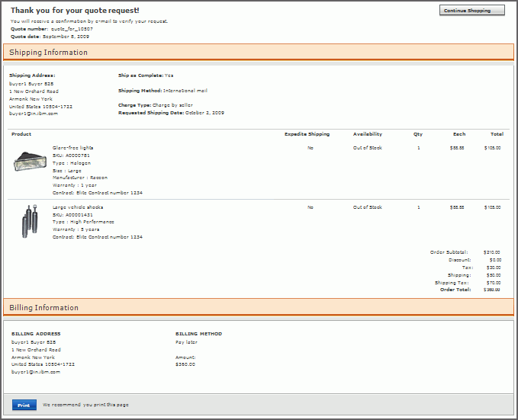This screenshot has height=420, width=518.
Task: Click '1 New Orchard Road' in billing address
Action: 36,349
